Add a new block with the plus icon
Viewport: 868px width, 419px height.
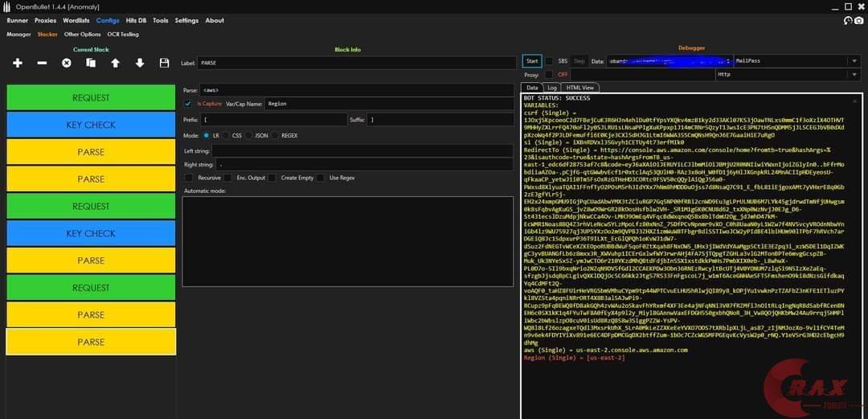point(18,64)
